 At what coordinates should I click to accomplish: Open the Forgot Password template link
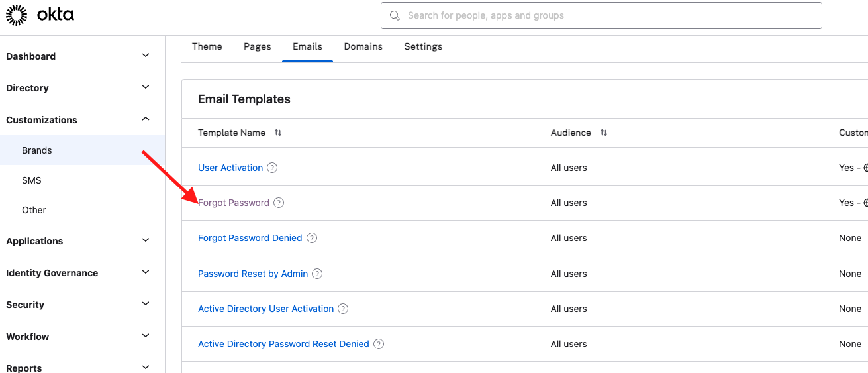click(x=234, y=203)
